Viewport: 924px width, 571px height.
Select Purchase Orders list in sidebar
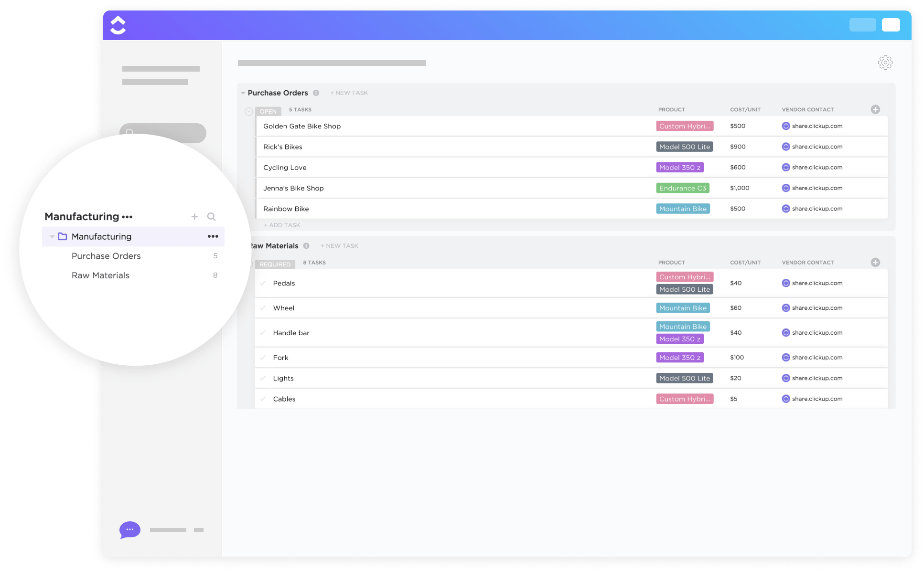[107, 256]
